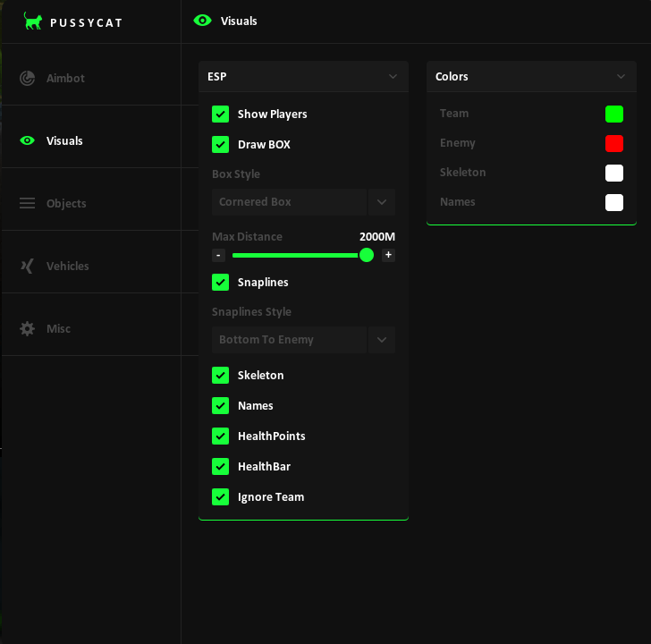The width and height of the screenshot is (651, 644).
Task: Click the Misc gear icon
Action: [28, 329]
